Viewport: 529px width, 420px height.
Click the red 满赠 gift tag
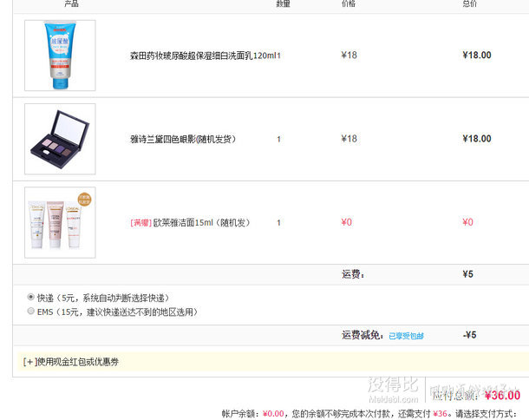(x=140, y=222)
